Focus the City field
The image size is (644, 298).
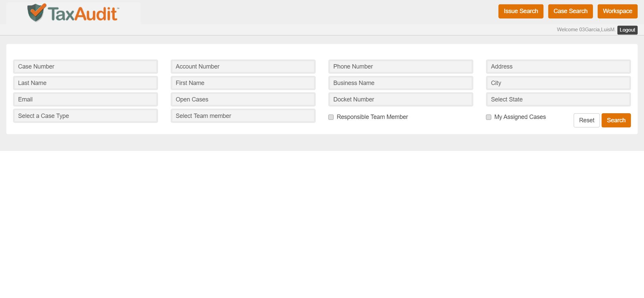pos(558,83)
